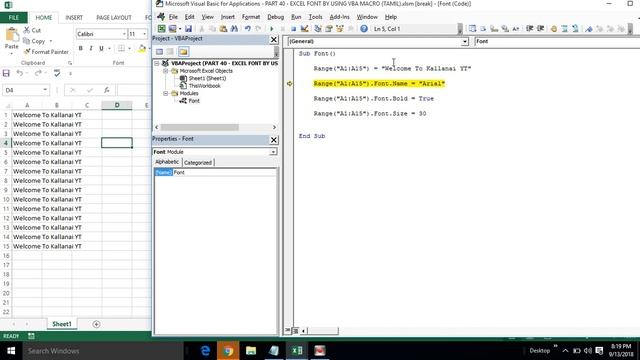Switch to Full Module View button below code

coord(296,330)
